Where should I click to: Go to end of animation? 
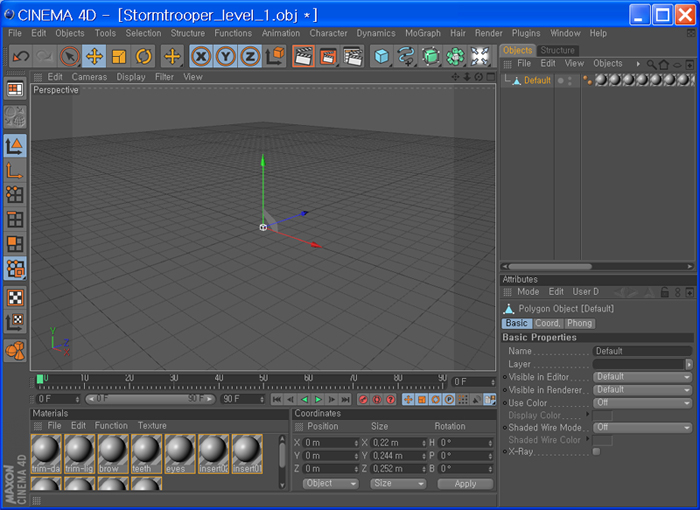tap(346, 399)
